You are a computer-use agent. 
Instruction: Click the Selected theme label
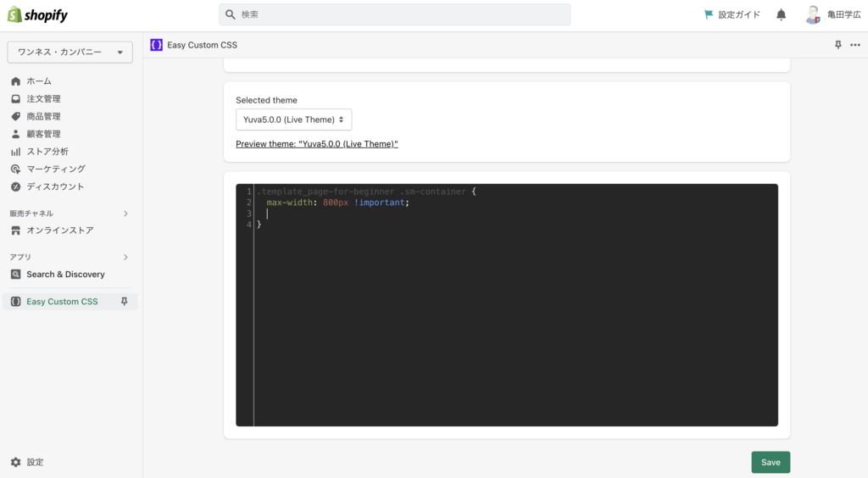266,100
